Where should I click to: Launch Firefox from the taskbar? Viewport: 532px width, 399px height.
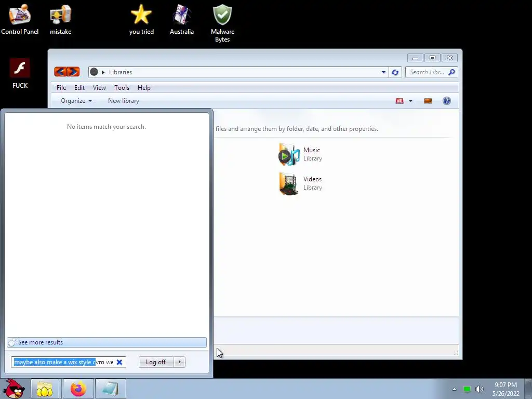[x=78, y=389]
